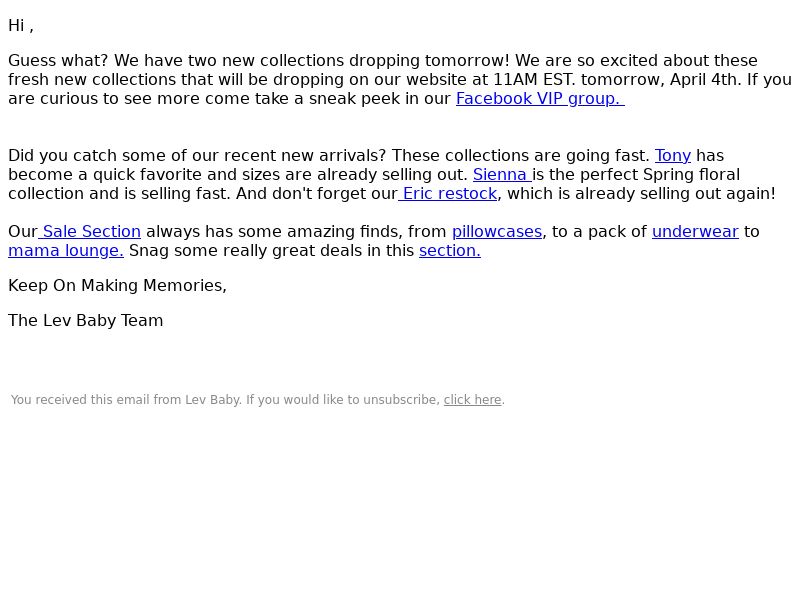Visit the Tony collection link
This screenshot has width=800, height=600.
pyautogui.click(x=672, y=156)
